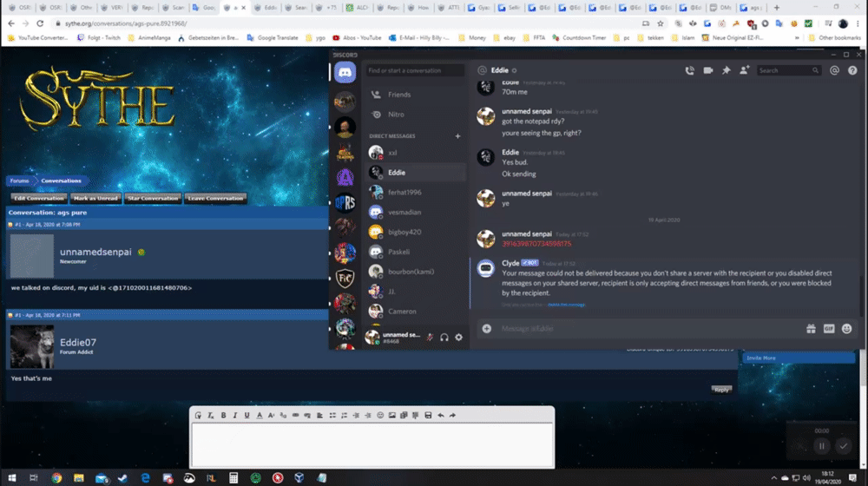The height and width of the screenshot is (486, 868).
Task: Open the Eddie07 profile name
Action: 78,343
